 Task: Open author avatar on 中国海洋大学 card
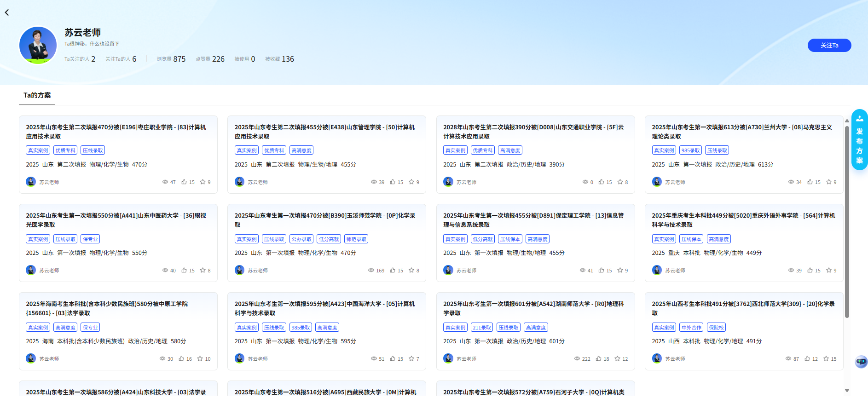239,358
